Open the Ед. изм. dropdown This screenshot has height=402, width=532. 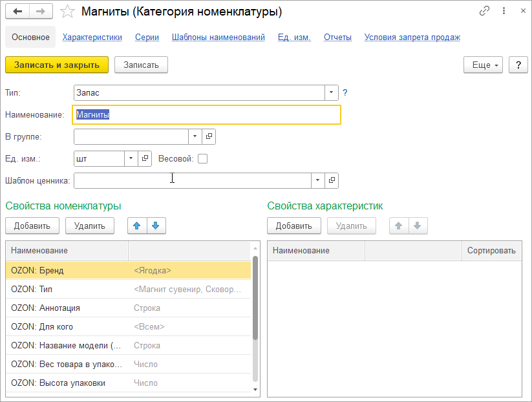click(x=129, y=158)
